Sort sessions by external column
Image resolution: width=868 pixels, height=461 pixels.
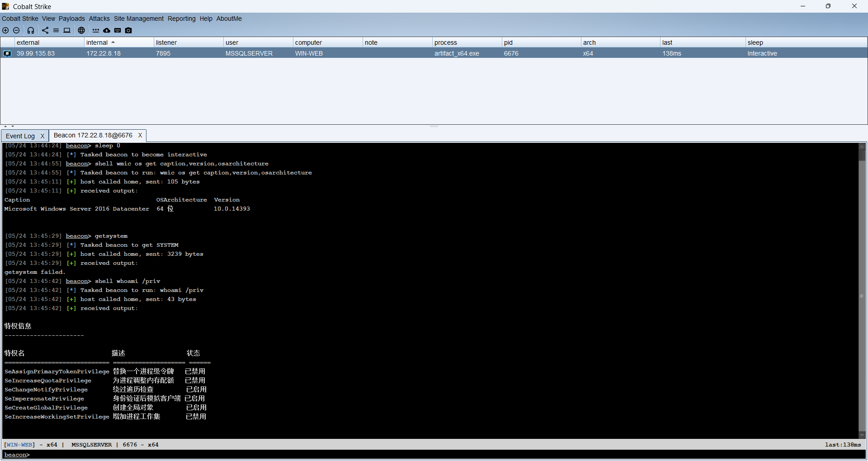tap(50, 42)
